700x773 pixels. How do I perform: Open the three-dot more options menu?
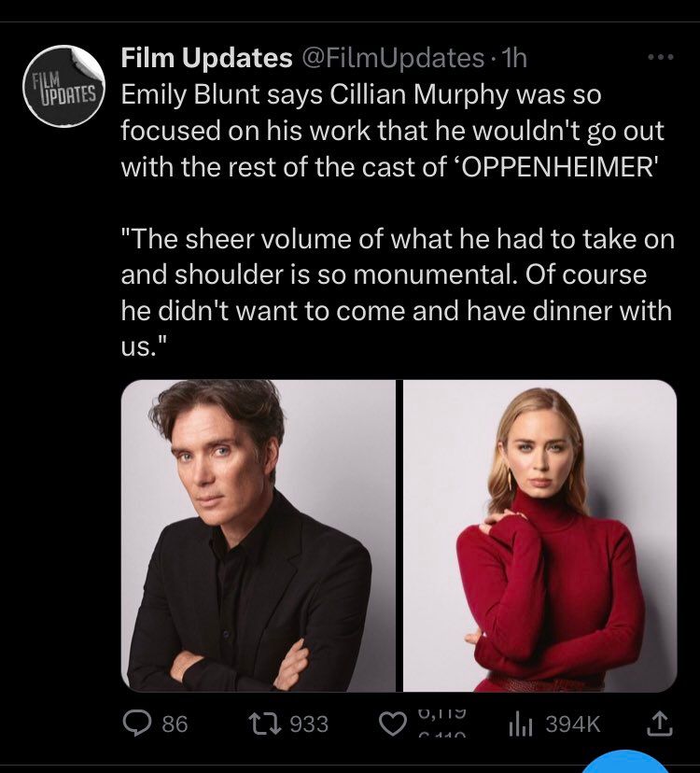660,58
